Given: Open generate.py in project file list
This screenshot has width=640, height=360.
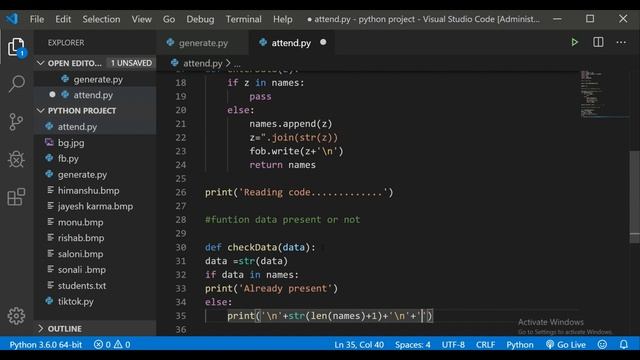Looking at the screenshot, I should pos(82,174).
